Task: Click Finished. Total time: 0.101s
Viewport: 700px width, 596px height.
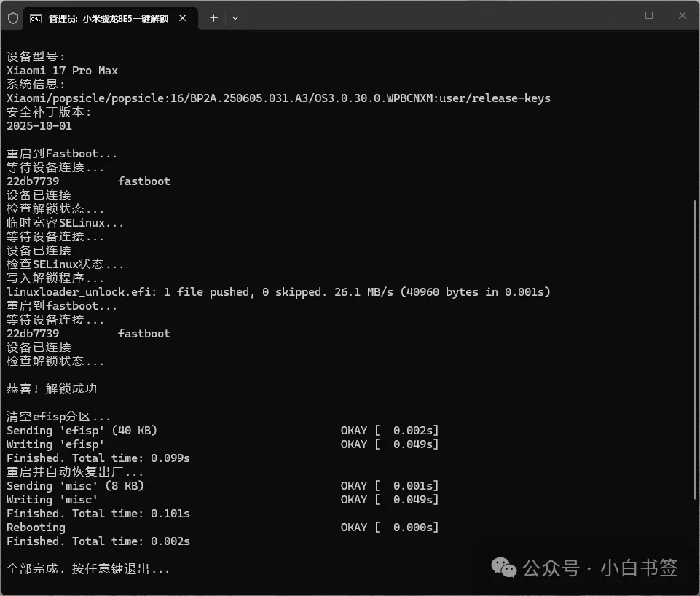Action: pyautogui.click(x=98, y=514)
